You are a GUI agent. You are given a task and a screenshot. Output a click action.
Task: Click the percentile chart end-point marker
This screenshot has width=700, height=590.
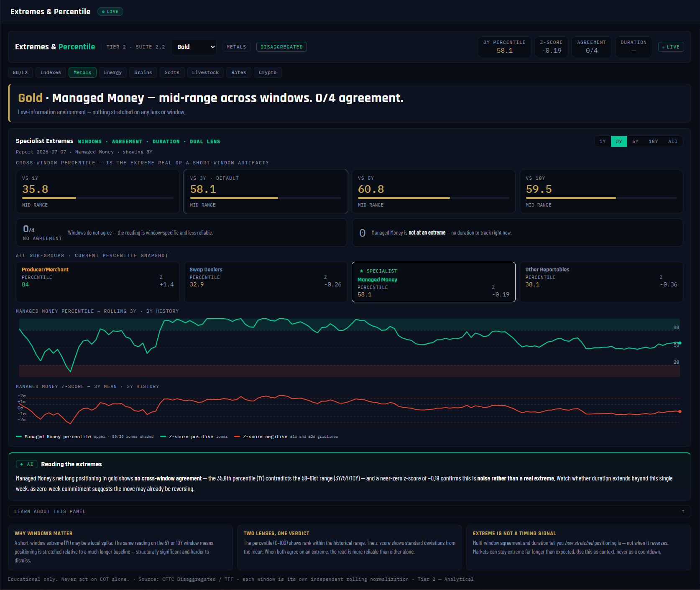coord(680,343)
